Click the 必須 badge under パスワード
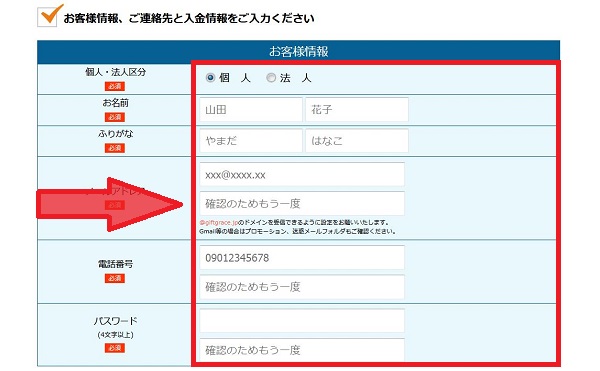 (x=115, y=348)
